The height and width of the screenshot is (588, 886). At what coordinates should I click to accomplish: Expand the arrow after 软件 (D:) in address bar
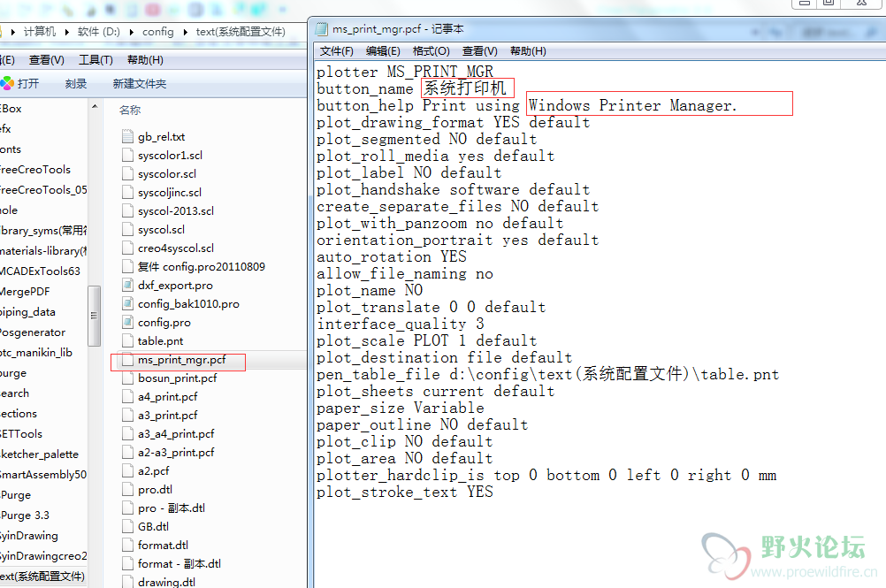point(132,32)
